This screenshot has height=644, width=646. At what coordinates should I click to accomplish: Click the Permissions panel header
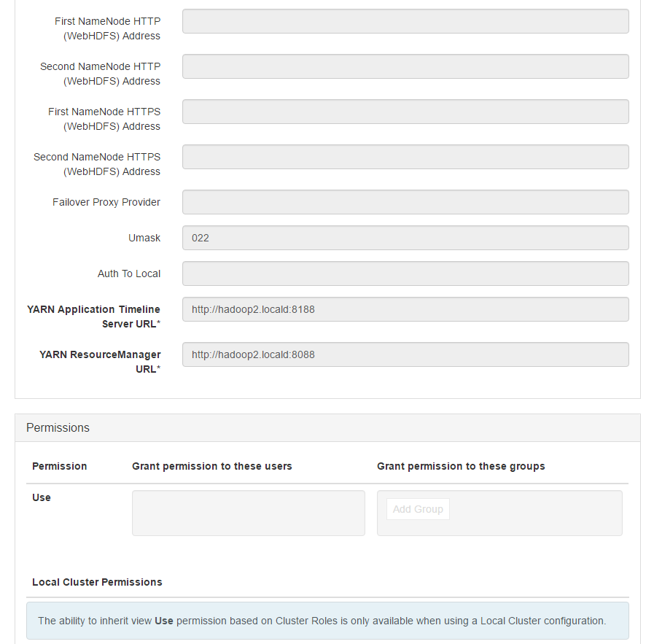click(327, 428)
